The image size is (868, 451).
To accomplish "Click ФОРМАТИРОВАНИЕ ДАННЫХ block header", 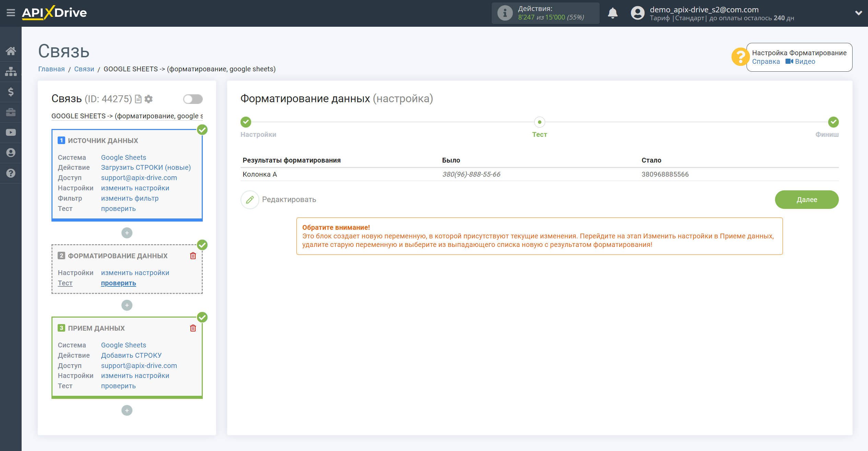I will [117, 256].
